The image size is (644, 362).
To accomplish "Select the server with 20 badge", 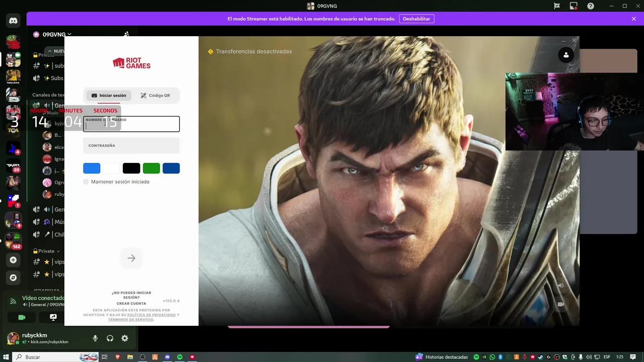I will (x=13, y=166).
